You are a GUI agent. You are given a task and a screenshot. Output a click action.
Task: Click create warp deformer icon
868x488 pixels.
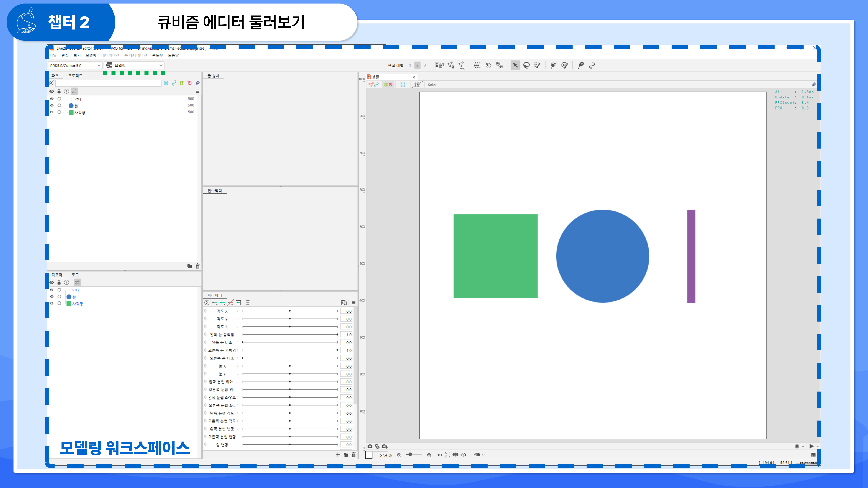477,65
